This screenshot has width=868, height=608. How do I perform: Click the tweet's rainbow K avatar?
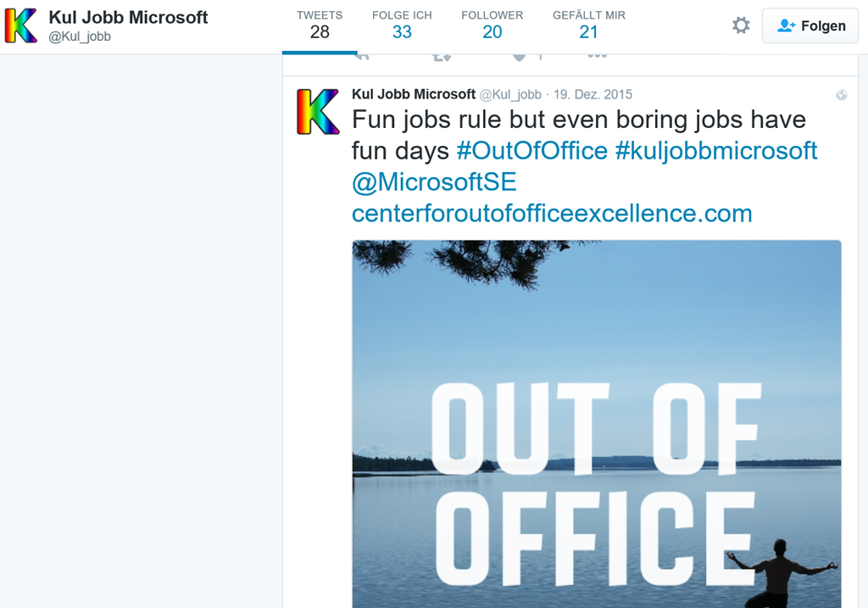point(318,112)
